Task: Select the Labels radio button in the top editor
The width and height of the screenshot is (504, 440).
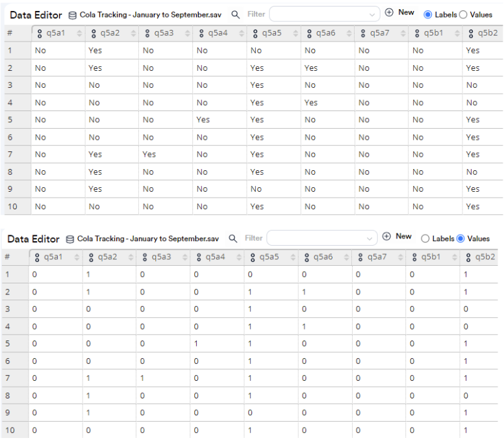Action: [x=428, y=15]
